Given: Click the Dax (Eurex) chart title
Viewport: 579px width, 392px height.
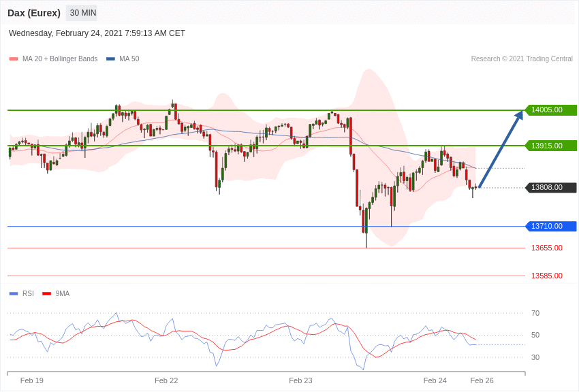Looking at the screenshot, I should pyautogui.click(x=34, y=13).
